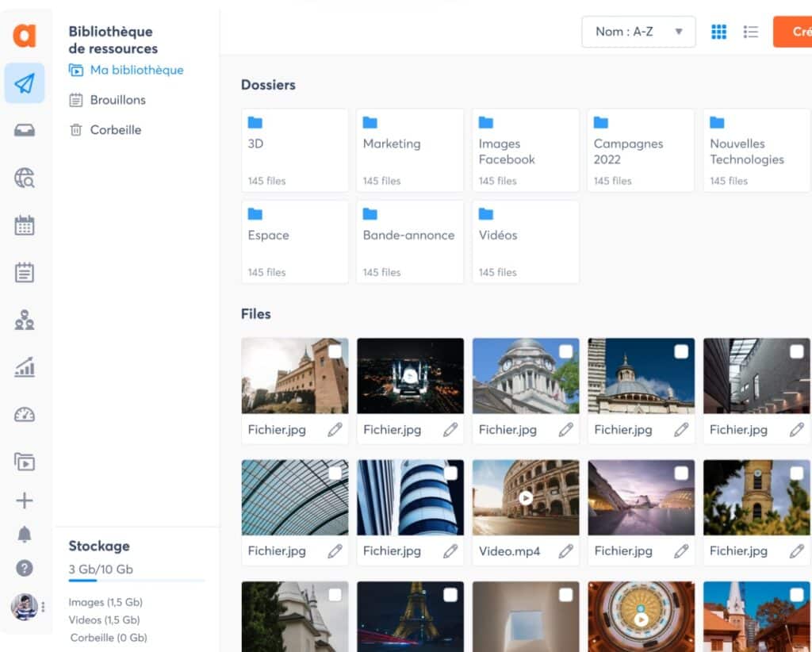This screenshot has height=652, width=812.
Task: Open the menu dots beside avatar
Action: [43, 607]
